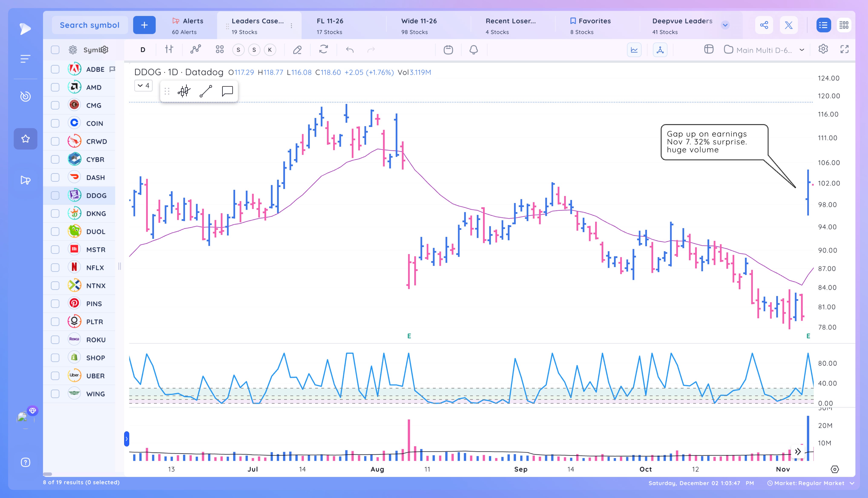
Task: Toggle the node network chart button
Action: click(660, 50)
